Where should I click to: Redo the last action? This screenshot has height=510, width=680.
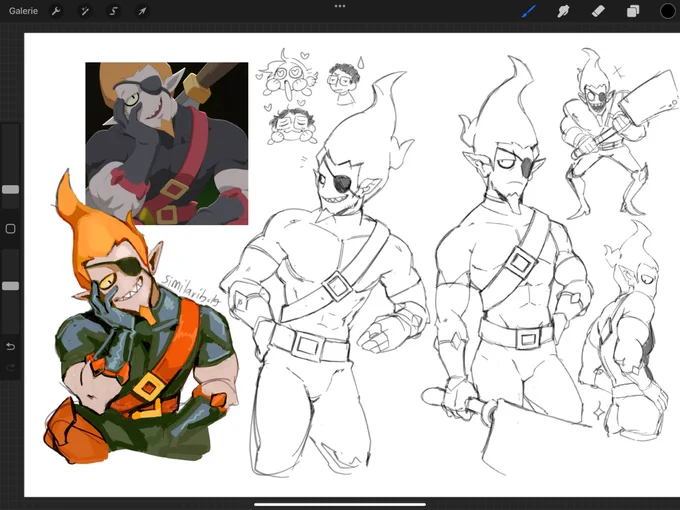[10, 368]
